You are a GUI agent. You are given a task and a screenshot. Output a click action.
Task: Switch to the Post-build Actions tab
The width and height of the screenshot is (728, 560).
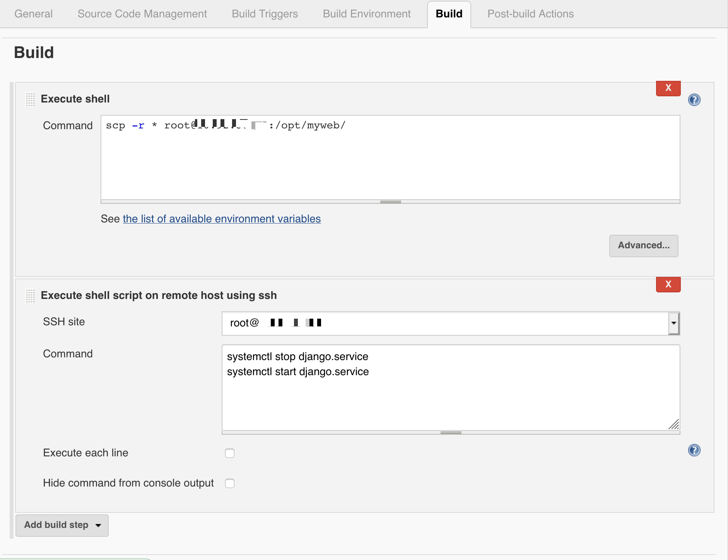530,14
